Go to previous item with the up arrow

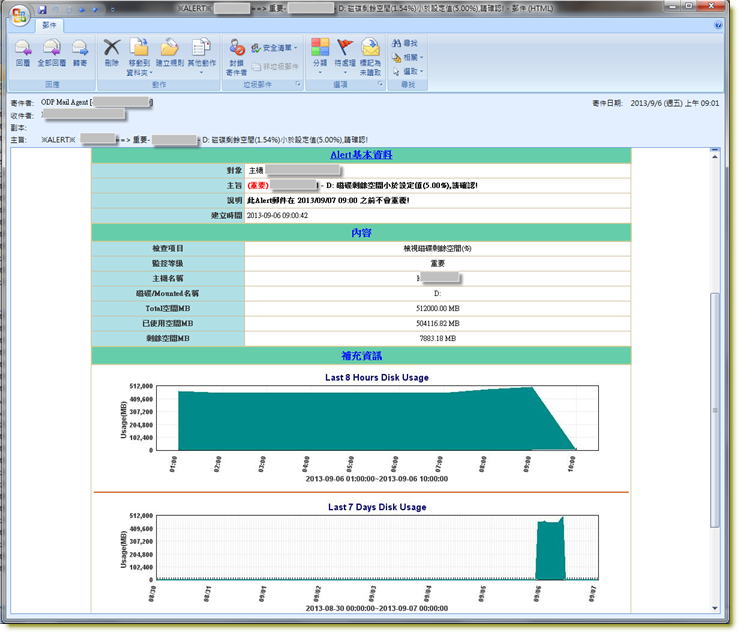point(82,9)
